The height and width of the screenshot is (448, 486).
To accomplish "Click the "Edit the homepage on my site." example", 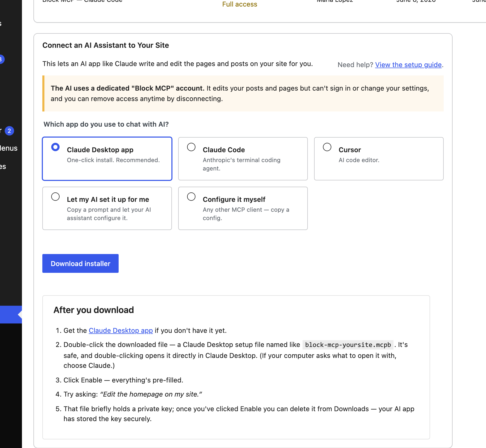I will point(151,394).
